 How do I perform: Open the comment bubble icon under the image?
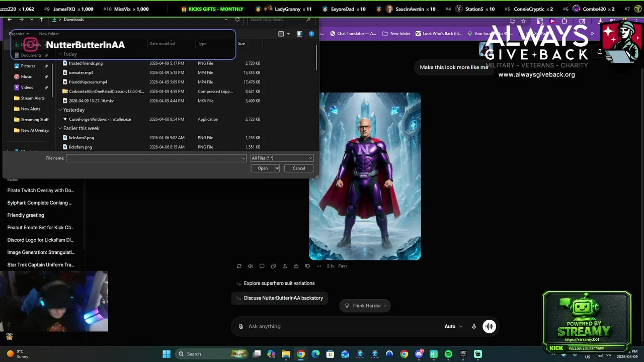pos(262,266)
